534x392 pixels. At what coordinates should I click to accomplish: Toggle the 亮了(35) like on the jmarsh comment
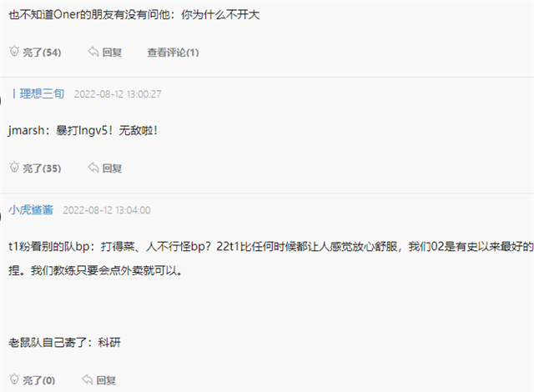coord(42,168)
